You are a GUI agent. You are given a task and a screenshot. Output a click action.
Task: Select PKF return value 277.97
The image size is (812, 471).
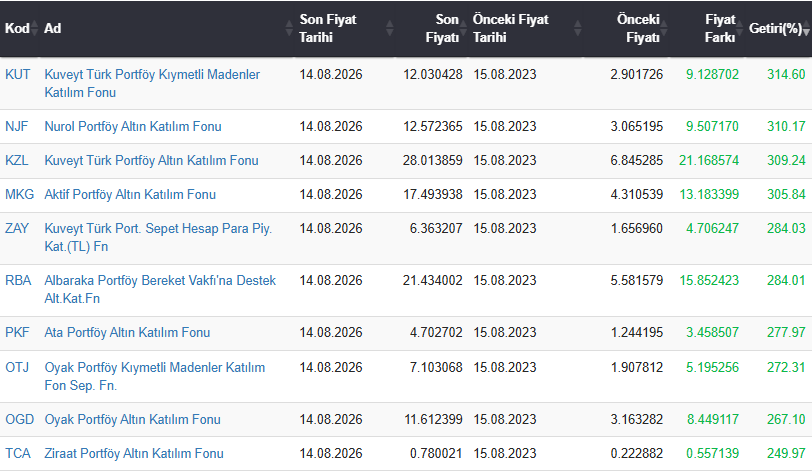click(786, 332)
